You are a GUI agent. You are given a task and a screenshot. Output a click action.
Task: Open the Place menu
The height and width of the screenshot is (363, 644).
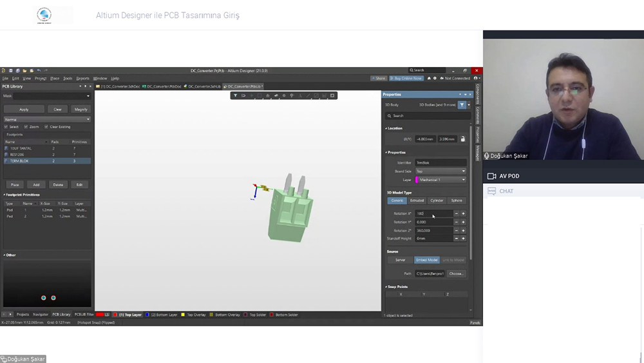coord(55,78)
